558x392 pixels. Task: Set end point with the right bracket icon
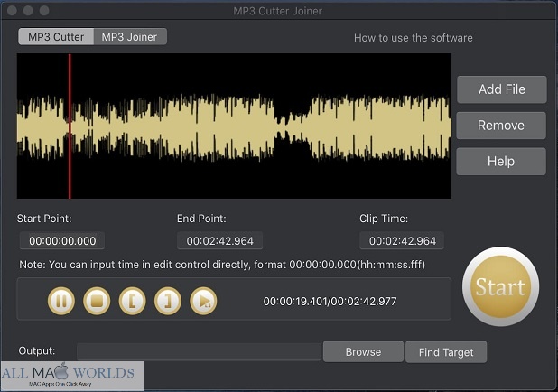[168, 301]
